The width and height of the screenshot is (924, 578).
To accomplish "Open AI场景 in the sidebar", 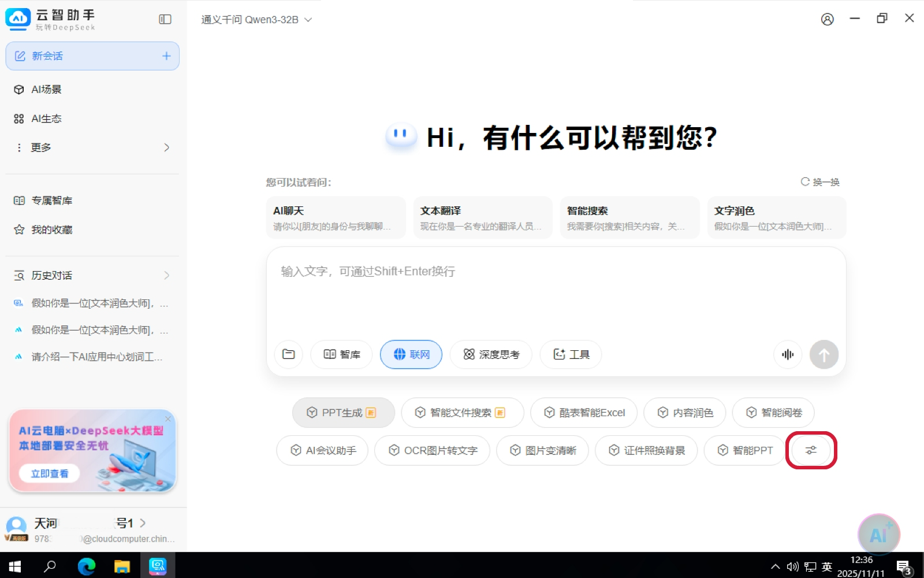I will point(92,89).
